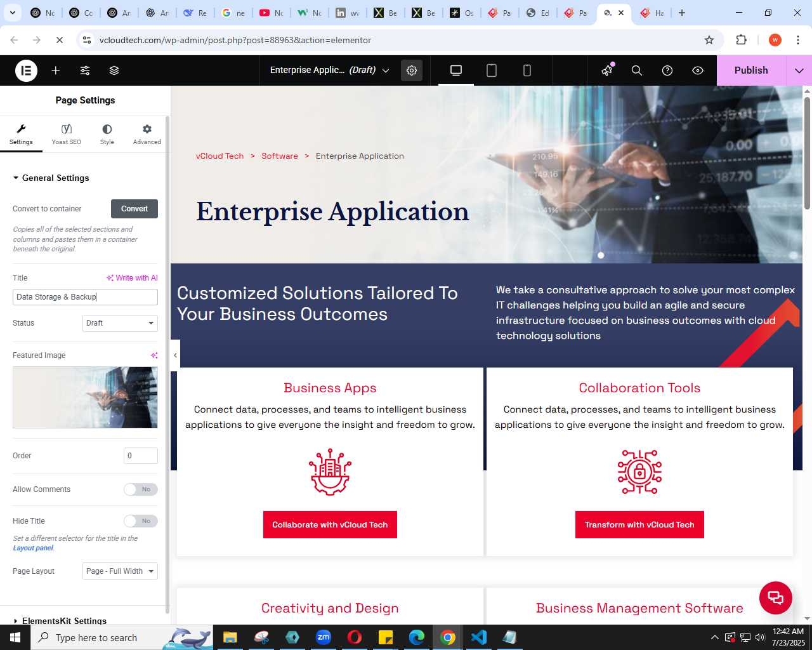Switch to the YouTube browser tab
This screenshot has width=812, height=650.
click(x=271, y=13)
